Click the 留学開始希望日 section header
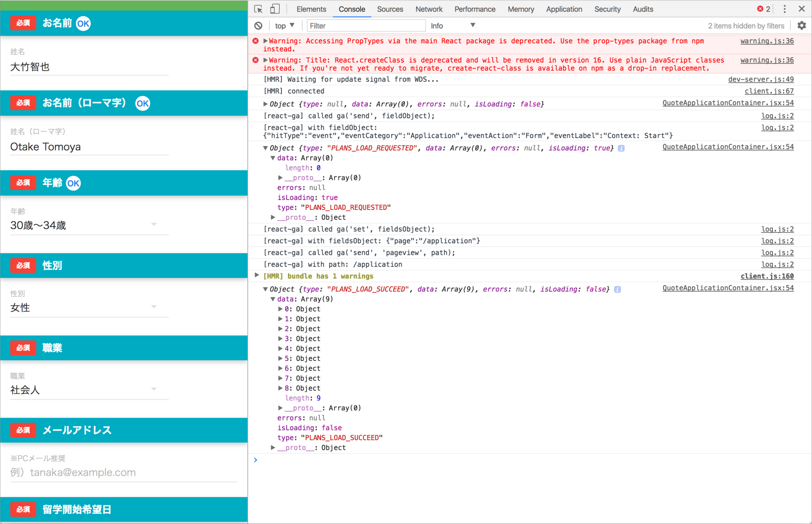The image size is (812, 524). click(x=124, y=509)
